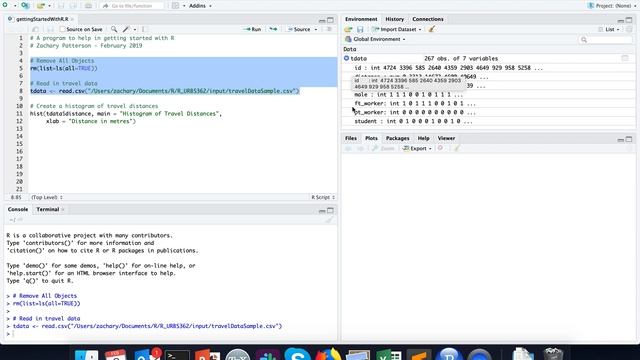Expand the recent files dropdown arrow
Screen dimensions: 640x360
49,6
